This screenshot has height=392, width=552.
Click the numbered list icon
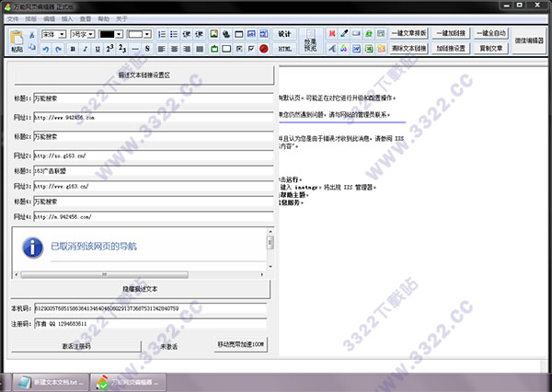162,34
